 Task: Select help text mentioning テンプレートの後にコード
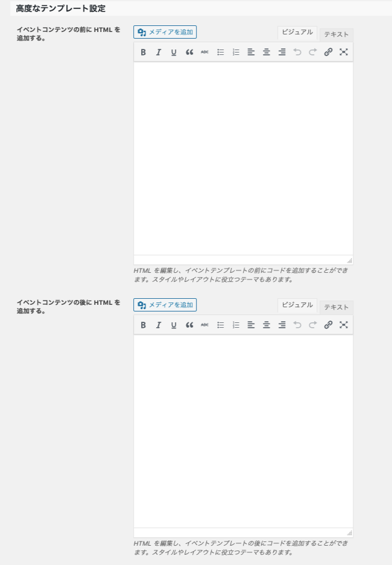(241, 547)
